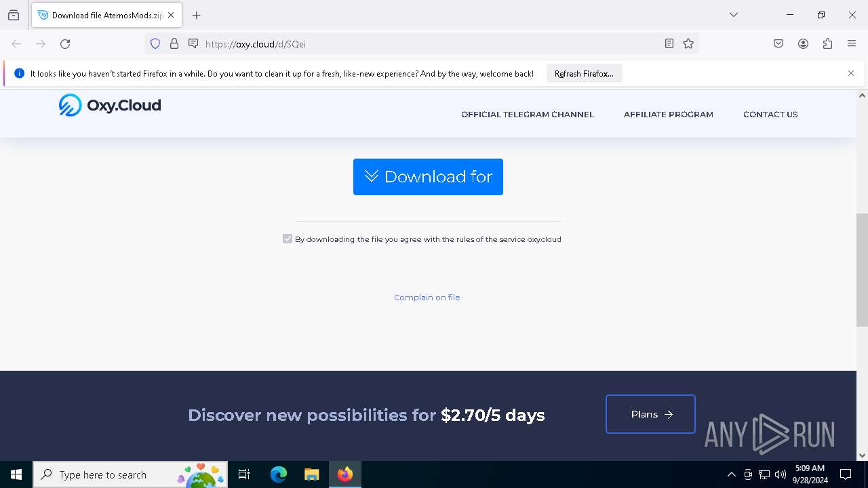
Task: Show hidden tray icons chevron
Action: [731, 474]
